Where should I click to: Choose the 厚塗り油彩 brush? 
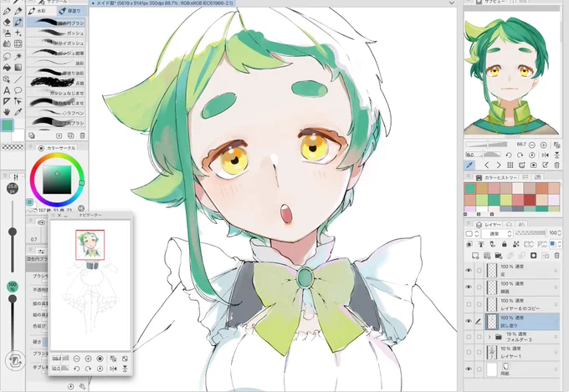(x=57, y=73)
